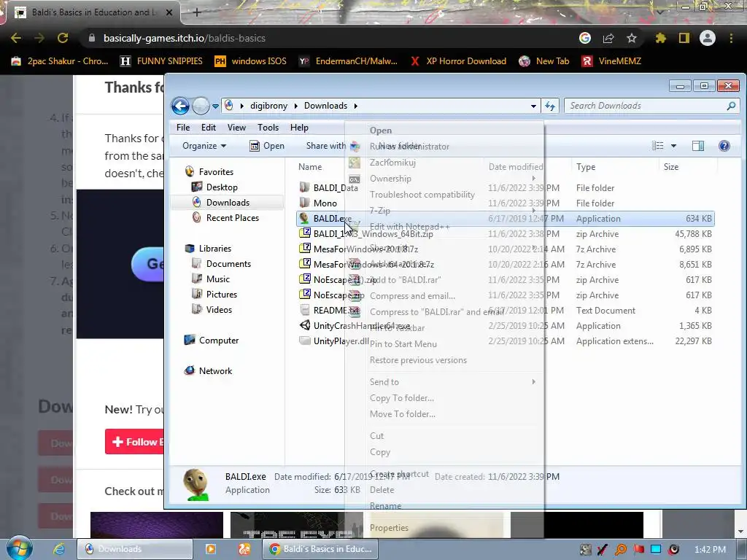The image size is (747, 560).
Task: Open the Edit menu in Explorer
Action: pos(208,128)
